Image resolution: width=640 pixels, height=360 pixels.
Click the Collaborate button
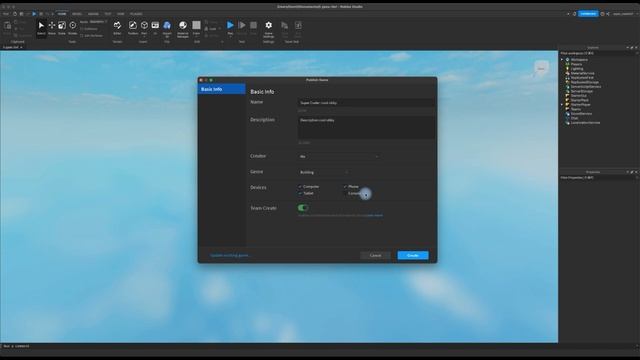588,14
